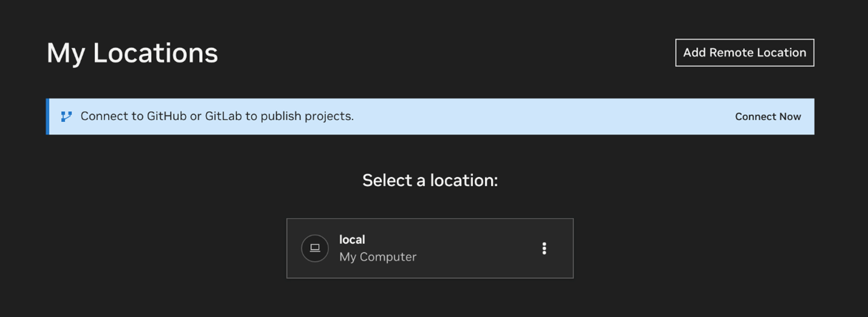Click the "My Locations" page heading
The height and width of the screenshot is (317, 868).
[132, 53]
